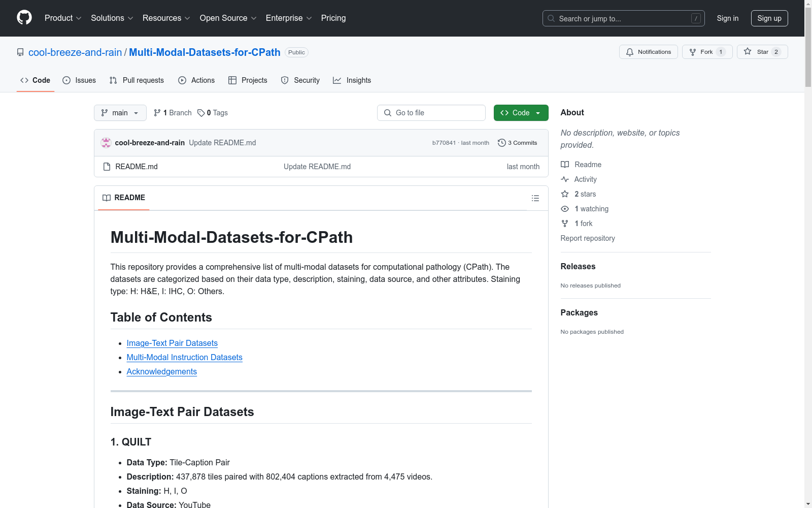Viewport: 812px width, 508px height.
Task: Click the eye icon beside 1 watching
Action: tap(565, 209)
